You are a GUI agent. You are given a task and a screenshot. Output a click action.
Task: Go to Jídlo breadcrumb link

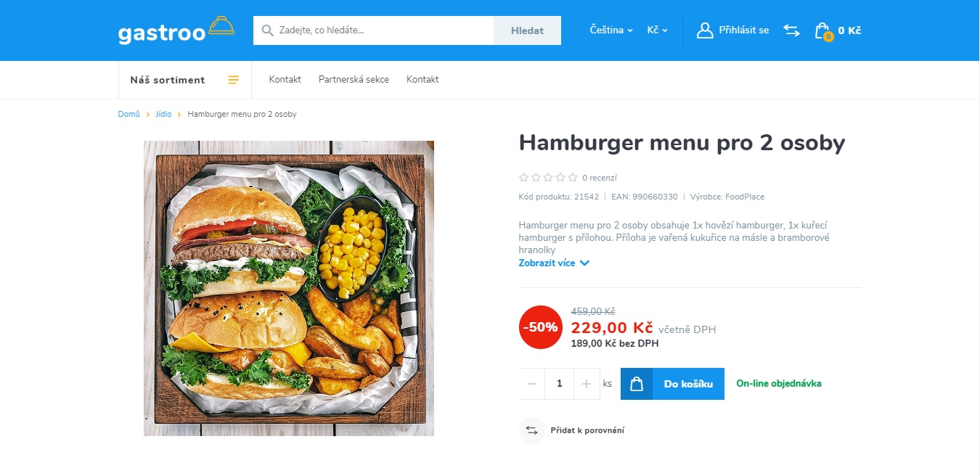click(163, 115)
